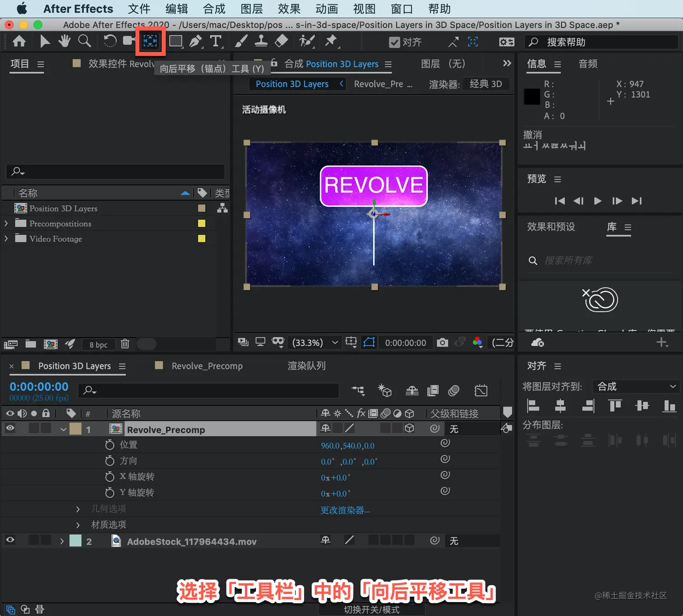Viewport: 683px width, 616px height.
Task: Click the 更改渲染器 link
Action: [x=345, y=510]
